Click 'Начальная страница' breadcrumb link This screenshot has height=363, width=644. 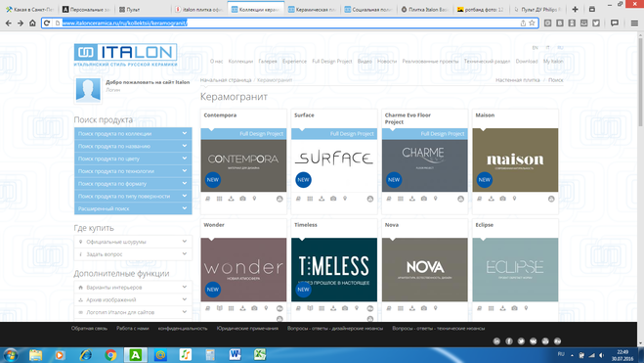(226, 80)
